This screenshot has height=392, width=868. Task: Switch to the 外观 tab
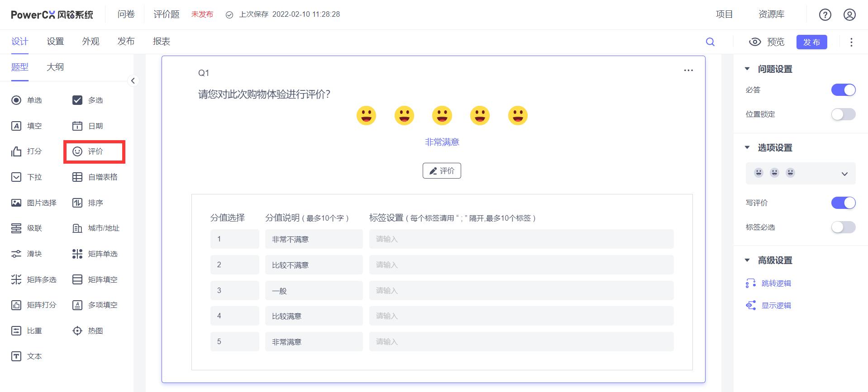(91, 42)
